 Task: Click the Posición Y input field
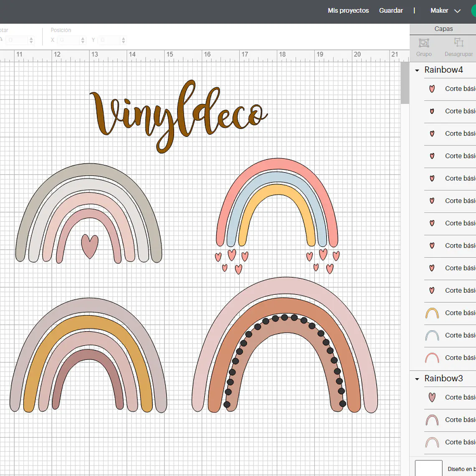[112, 40]
